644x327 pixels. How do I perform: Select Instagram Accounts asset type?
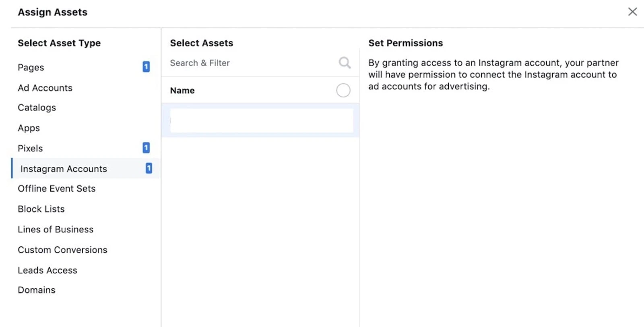[64, 169]
